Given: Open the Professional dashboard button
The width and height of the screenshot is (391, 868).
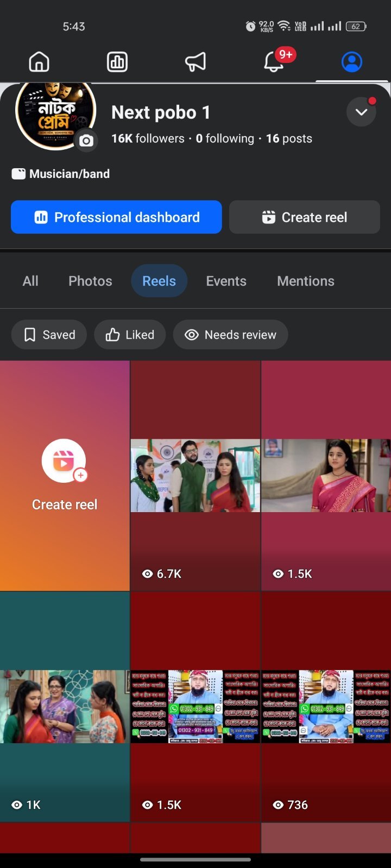Looking at the screenshot, I should point(116,217).
